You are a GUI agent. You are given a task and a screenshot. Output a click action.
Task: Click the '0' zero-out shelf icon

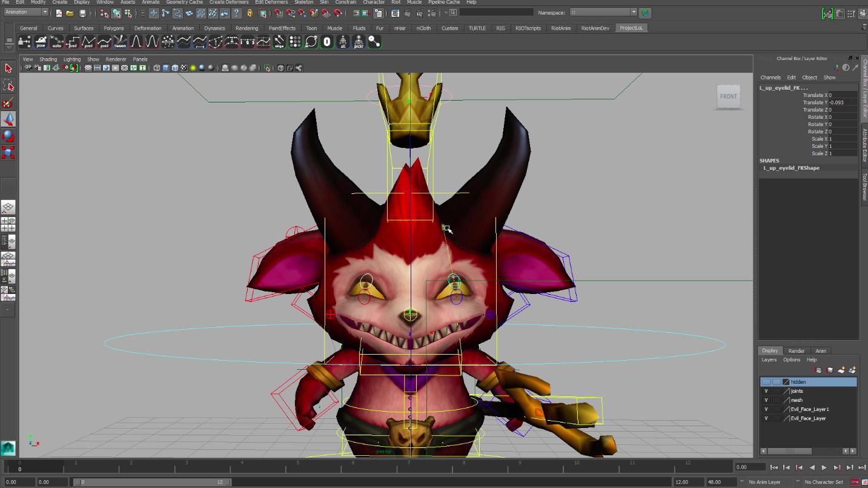pos(327,42)
